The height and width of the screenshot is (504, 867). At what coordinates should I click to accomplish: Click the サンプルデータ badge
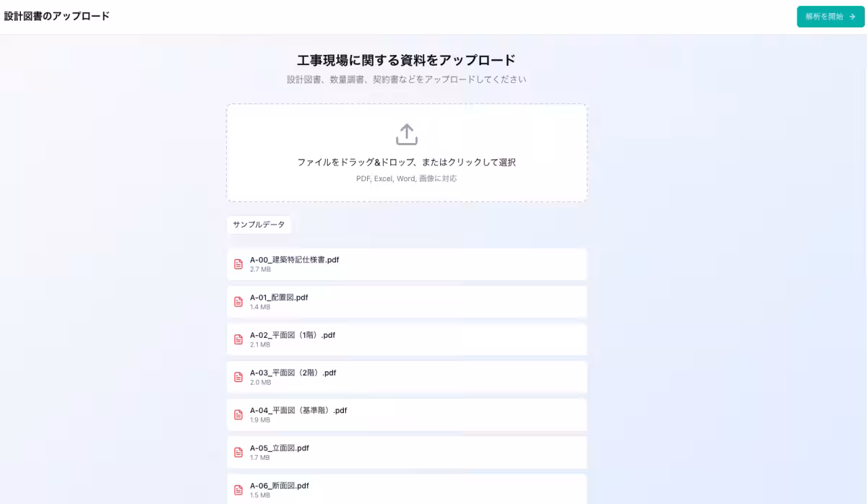point(259,225)
